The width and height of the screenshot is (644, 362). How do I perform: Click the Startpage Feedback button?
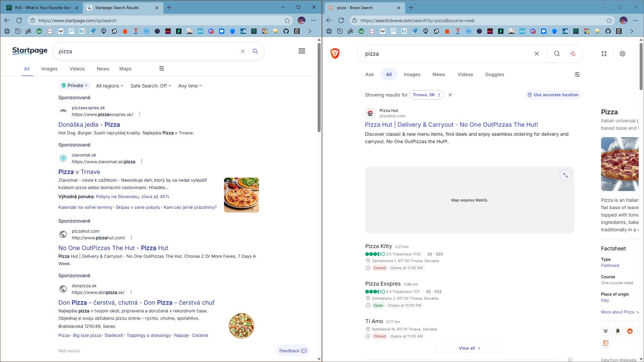tap(293, 351)
